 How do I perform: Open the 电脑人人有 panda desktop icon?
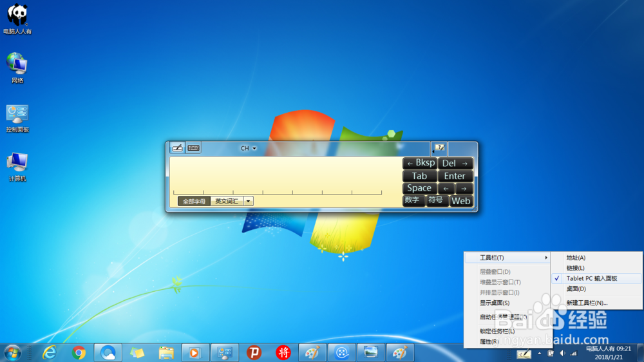[17, 19]
